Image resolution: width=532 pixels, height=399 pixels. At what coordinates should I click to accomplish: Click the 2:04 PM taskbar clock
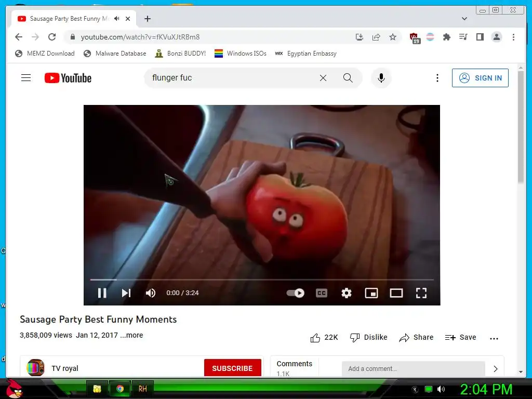(x=486, y=389)
